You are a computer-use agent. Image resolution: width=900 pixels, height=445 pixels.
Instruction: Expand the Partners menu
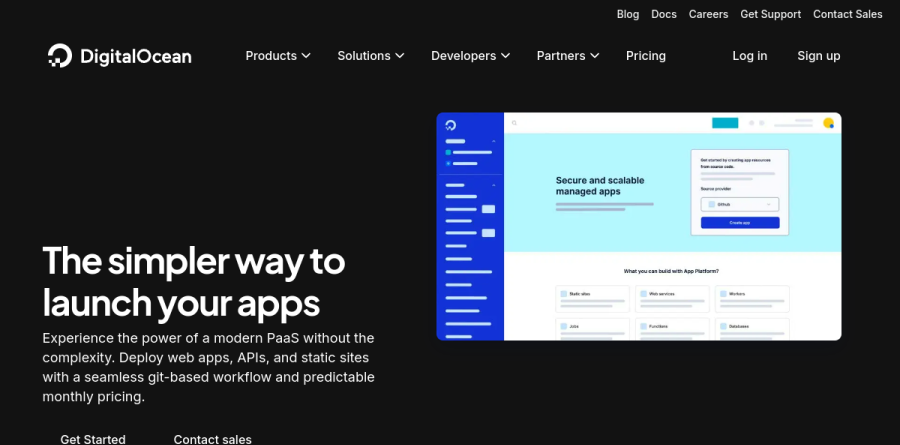pyautogui.click(x=568, y=56)
